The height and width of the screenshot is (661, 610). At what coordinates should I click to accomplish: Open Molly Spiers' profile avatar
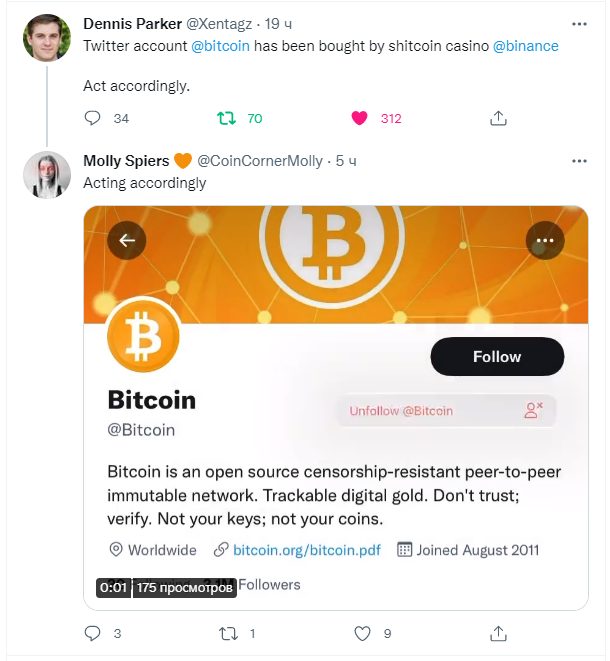[x=47, y=175]
